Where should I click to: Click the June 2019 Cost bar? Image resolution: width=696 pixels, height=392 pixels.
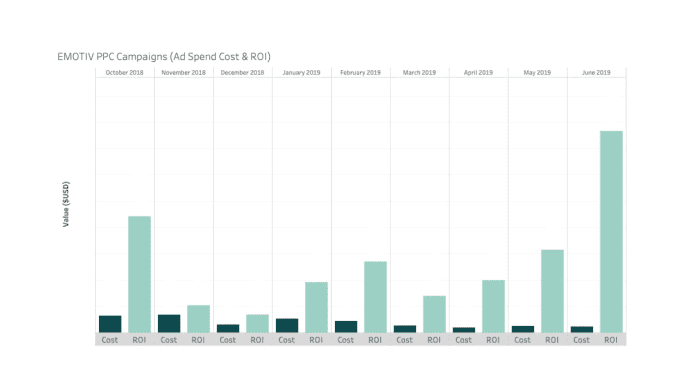click(582, 329)
